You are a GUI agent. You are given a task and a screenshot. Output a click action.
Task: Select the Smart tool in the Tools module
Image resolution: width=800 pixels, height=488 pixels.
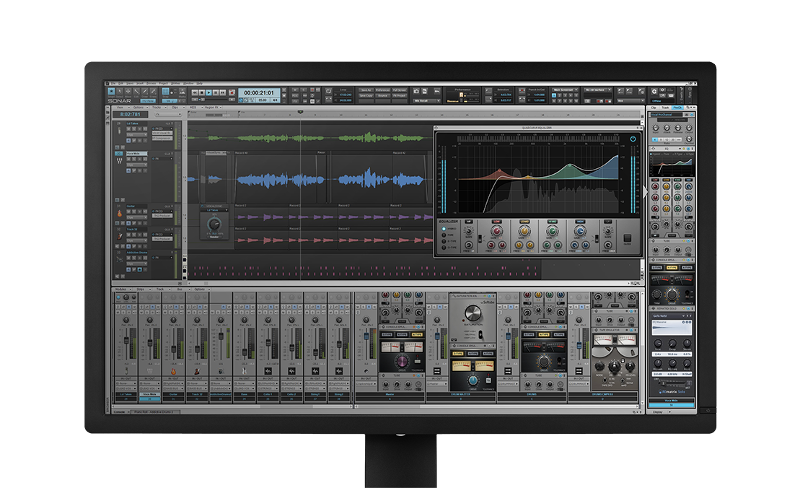coord(111,91)
